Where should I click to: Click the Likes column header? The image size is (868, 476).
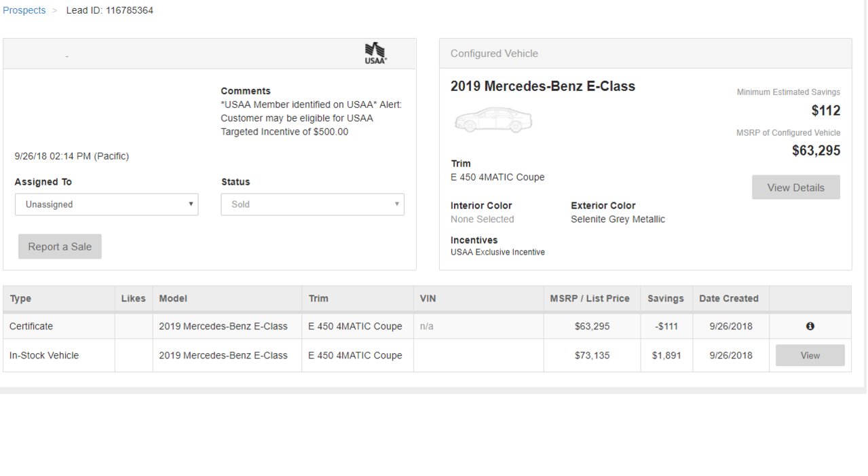[x=133, y=298]
